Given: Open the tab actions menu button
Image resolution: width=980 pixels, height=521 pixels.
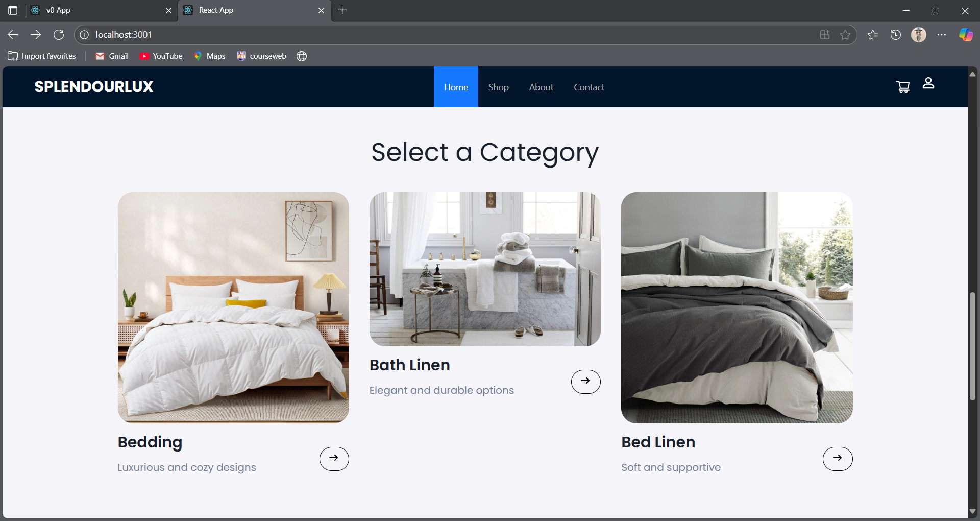Looking at the screenshot, I should 13,10.
